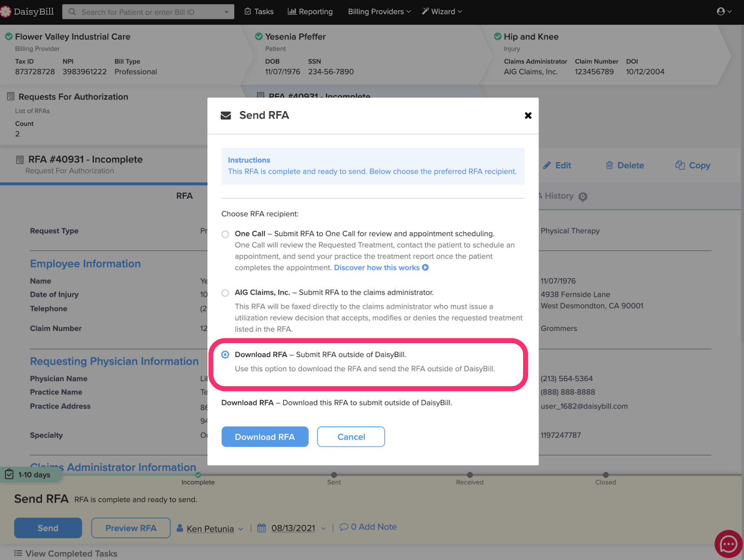Open the chat support bubble
This screenshot has height=560, width=744.
tap(728, 544)
